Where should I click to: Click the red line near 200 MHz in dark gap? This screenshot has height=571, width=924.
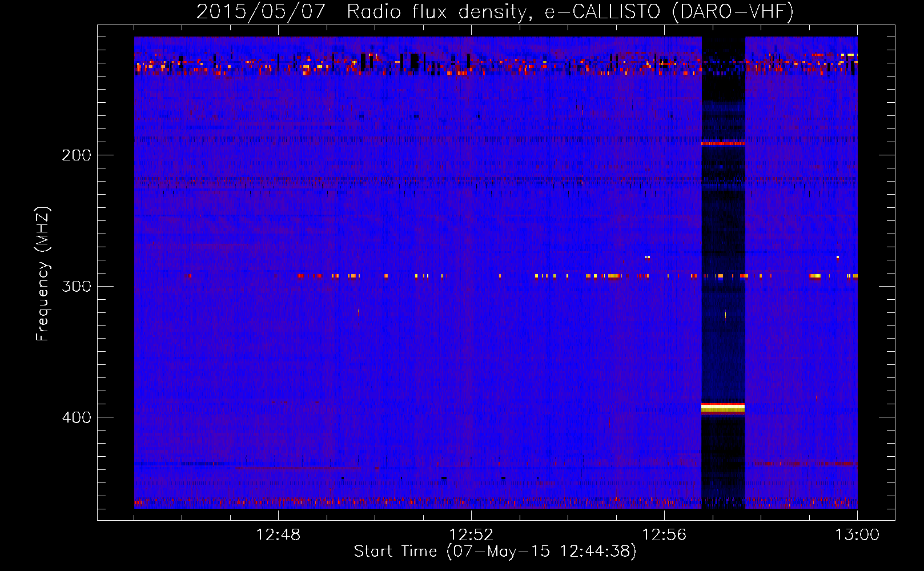click(x=723, y=143)
